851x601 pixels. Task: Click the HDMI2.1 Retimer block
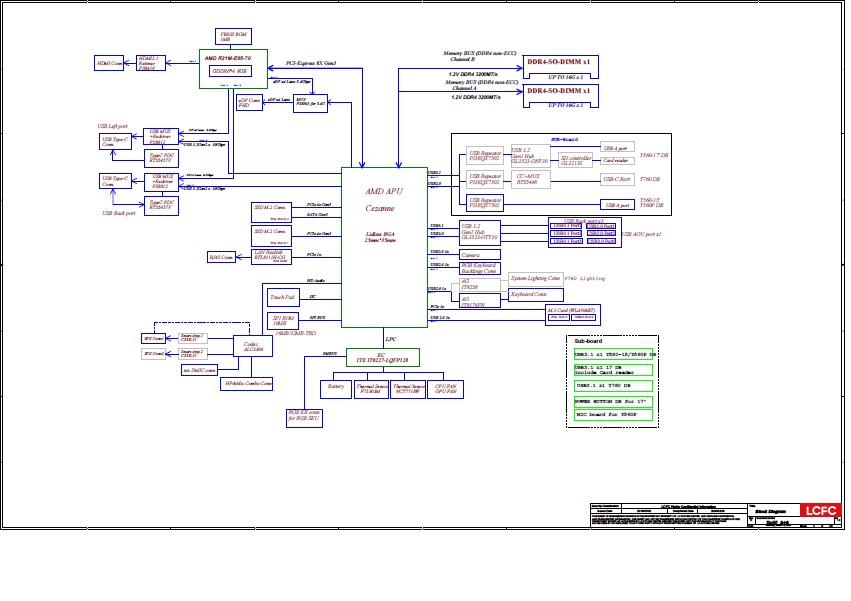point(150,63)
